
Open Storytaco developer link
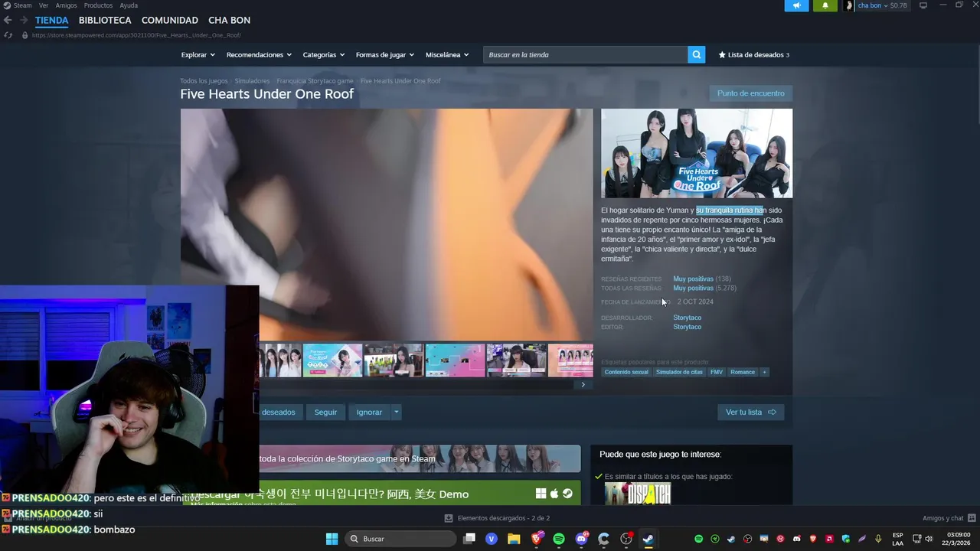pyautogui.click(x=687, y=318)
